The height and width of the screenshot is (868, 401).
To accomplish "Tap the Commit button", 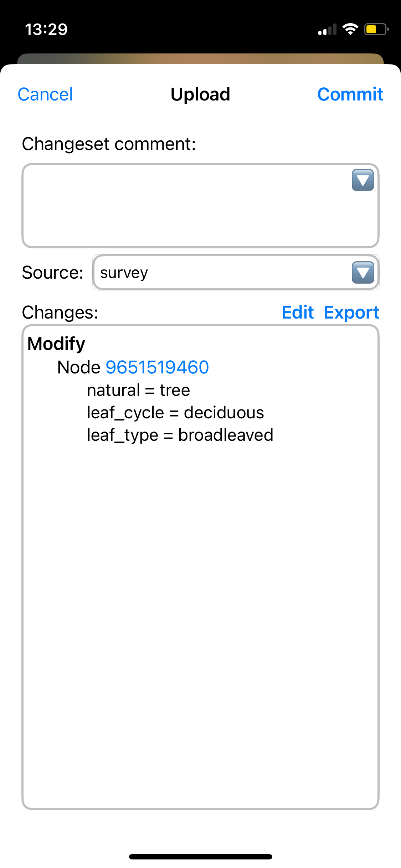I will pos(350,94).
